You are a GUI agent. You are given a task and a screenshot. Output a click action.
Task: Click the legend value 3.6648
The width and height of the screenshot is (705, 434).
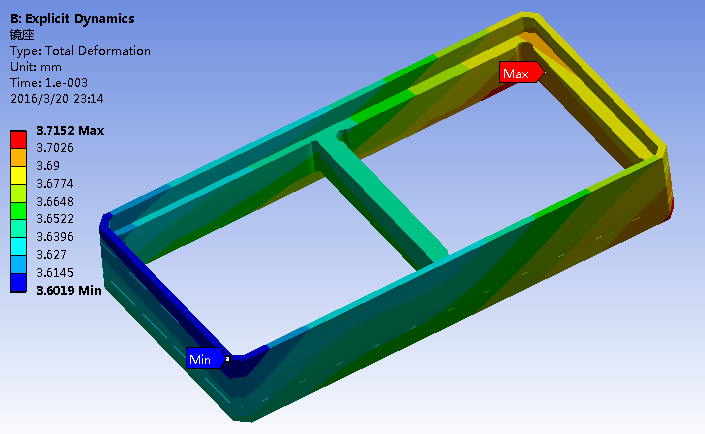pyautogui.click(x=55, y=201)
